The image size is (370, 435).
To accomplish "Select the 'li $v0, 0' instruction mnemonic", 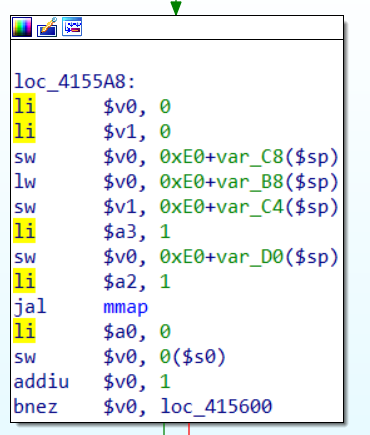I will tap(24, 107).
